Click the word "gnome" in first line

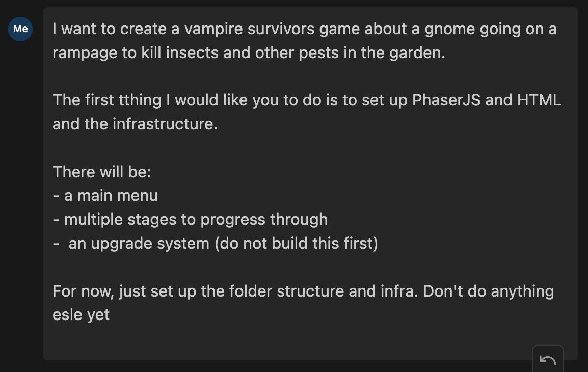click(449, 29)
